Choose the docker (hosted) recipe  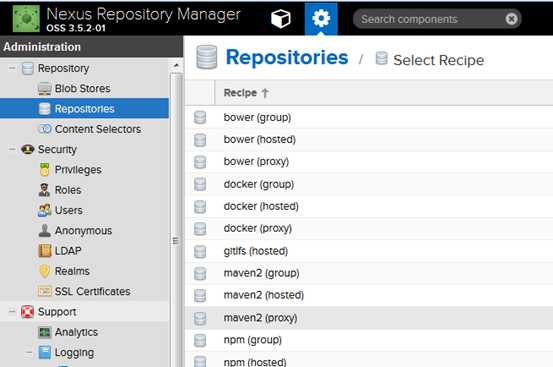[x=369, y=206]
